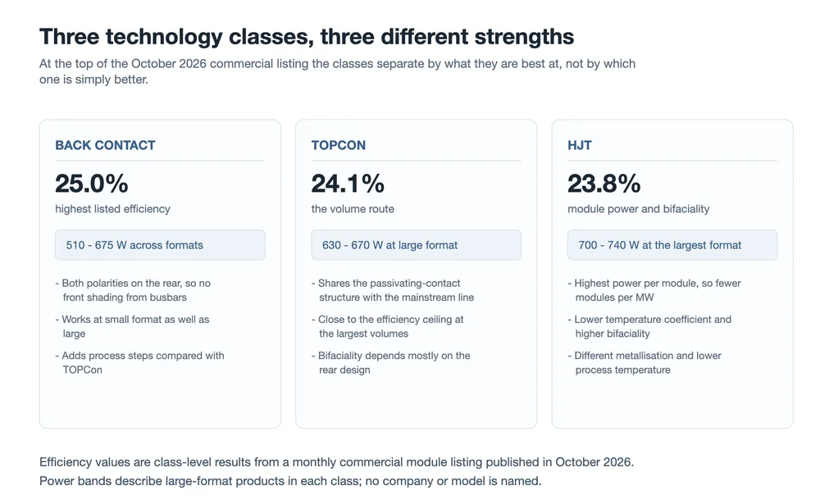Select the BACK CONTACT card heading
820x504 pixels.
[x=105, y=145]
